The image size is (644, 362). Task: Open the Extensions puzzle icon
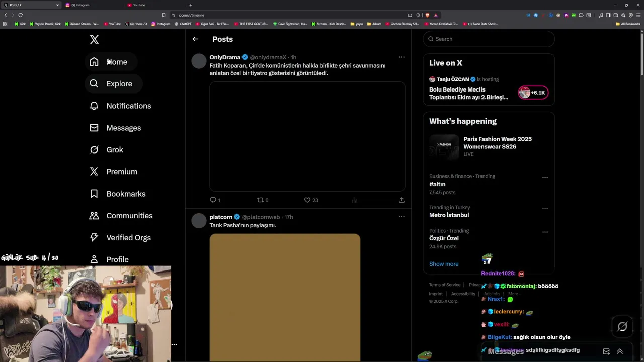click(x=581, y=15)
